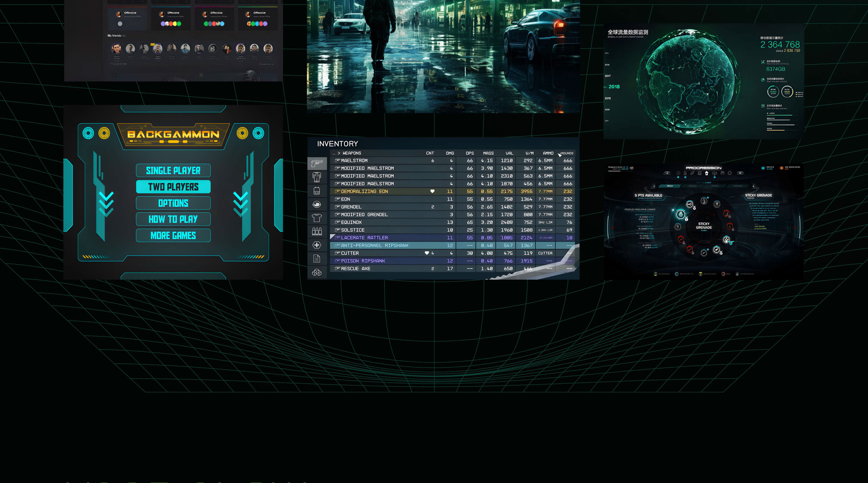
Task: Select the resources cubes category icon
Action: pyautogui.click(x=317, y=272)
